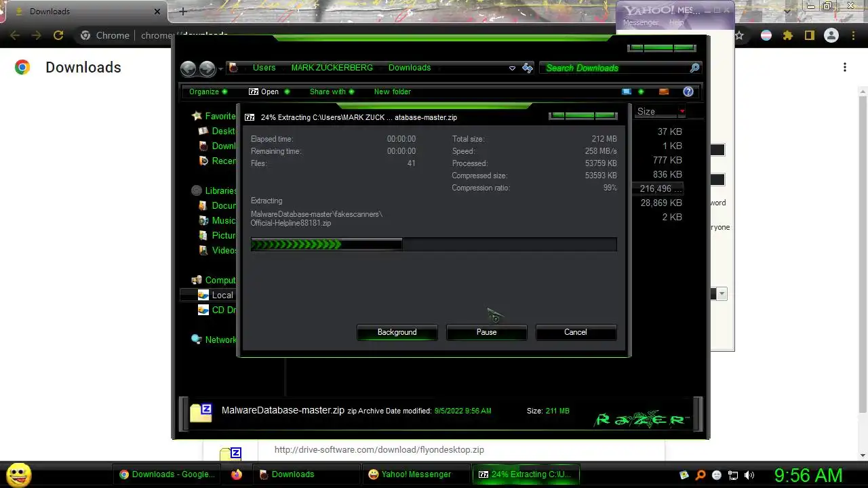868x488 pixels.
Task: Go back in Chrome
Action: [x=15, y=35]
